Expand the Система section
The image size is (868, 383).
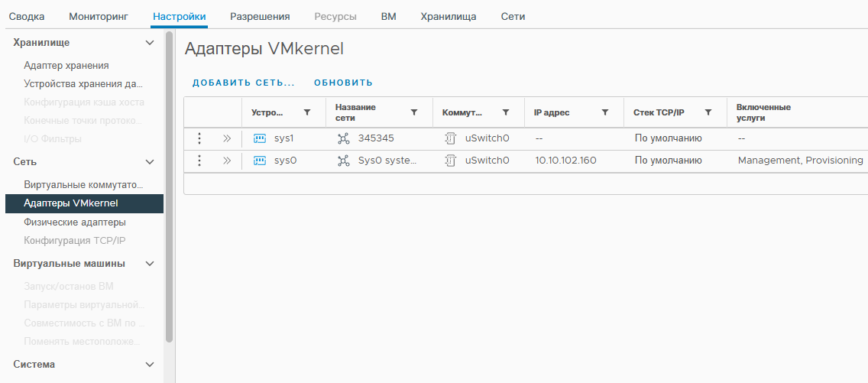click(150, 364)
